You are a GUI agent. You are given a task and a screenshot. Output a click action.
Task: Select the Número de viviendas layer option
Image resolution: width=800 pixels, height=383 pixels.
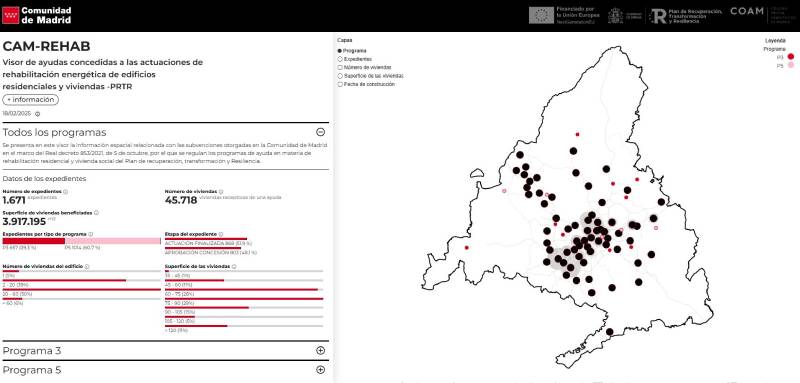[340, 67]
